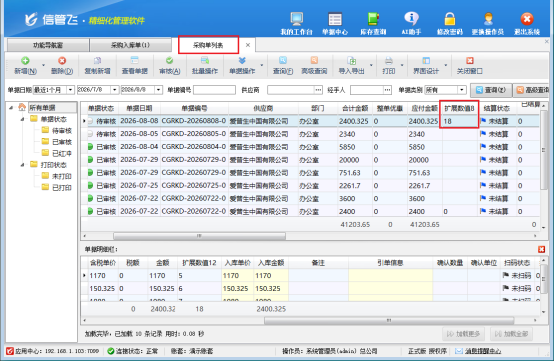Click the upper table horizontal scrollbar
Image resolution: width=554 pixels, height=362 pixels.
coord(199,236)
